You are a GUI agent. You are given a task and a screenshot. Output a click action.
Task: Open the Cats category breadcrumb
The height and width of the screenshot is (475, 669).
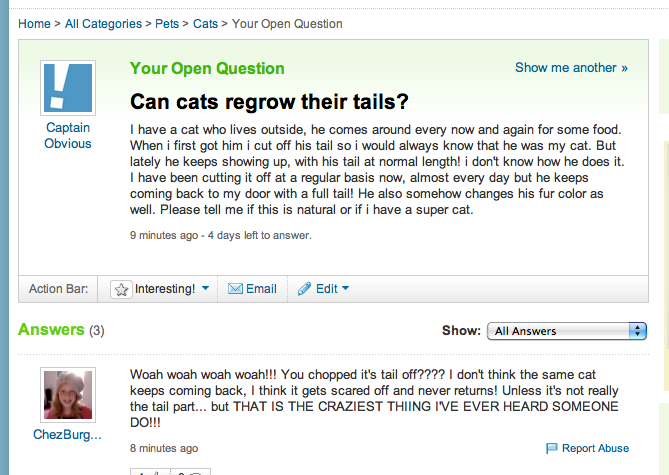point(205,24)
